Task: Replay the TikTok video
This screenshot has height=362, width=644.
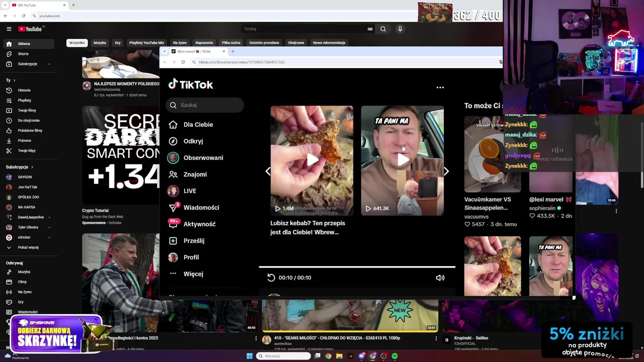Action: click(x=271, y=278)
